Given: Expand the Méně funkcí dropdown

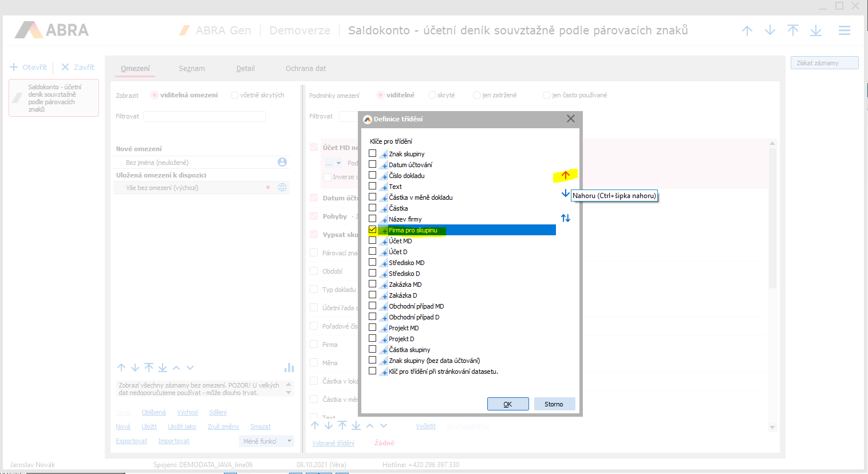Looking at the screenshot, I should point(267,441).
